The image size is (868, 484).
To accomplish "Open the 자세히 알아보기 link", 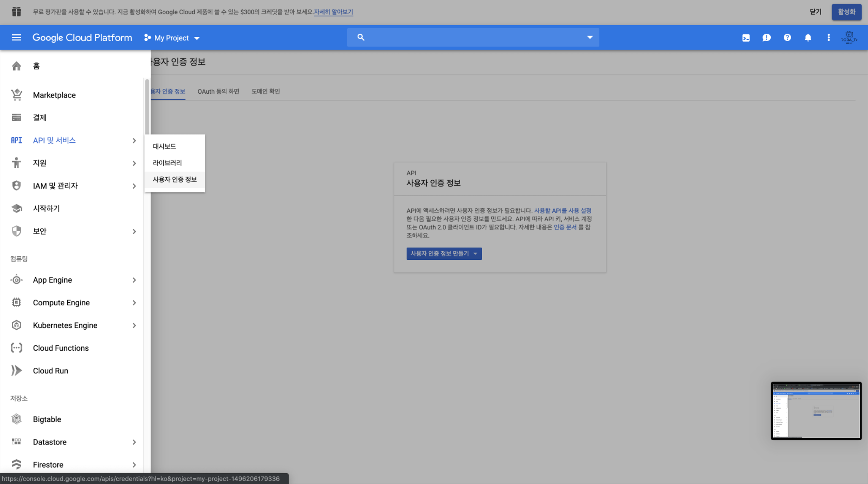I will 333,12.
